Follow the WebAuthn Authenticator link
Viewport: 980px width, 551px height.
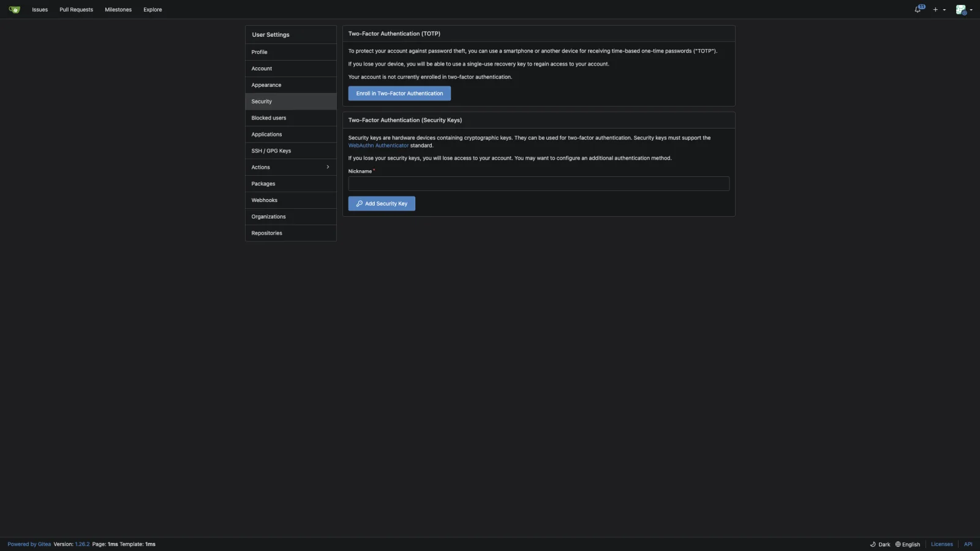pos(379,146)
